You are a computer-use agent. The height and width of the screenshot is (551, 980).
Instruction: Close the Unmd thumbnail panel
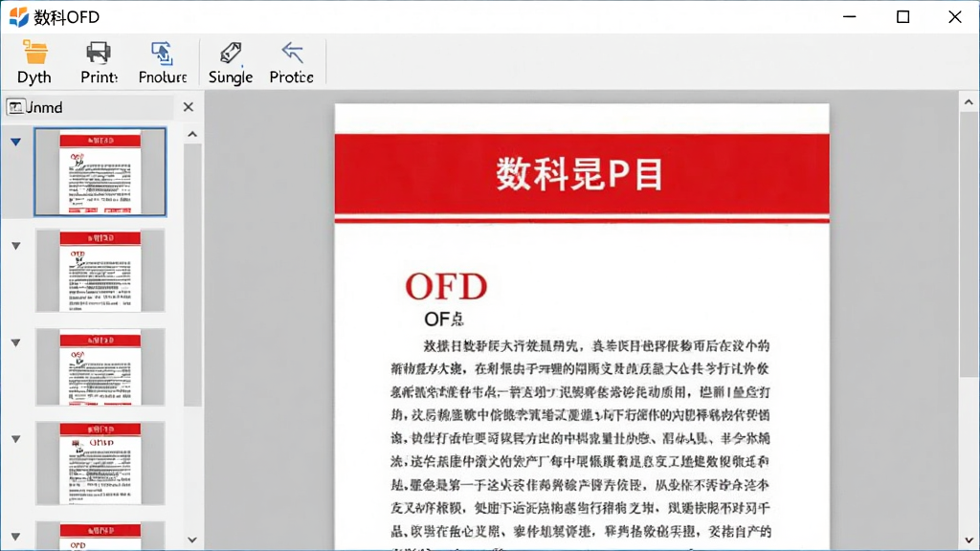[189, 107]
